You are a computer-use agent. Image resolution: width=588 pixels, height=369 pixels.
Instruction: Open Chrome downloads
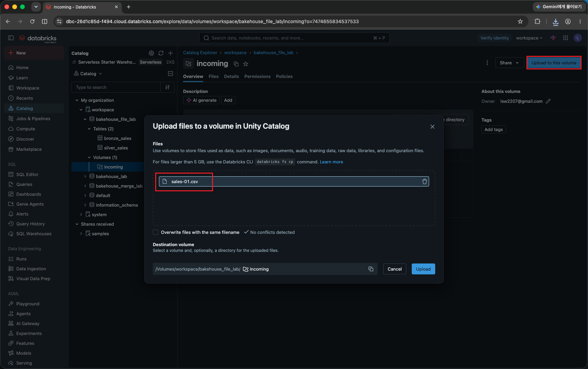[556, 21]
